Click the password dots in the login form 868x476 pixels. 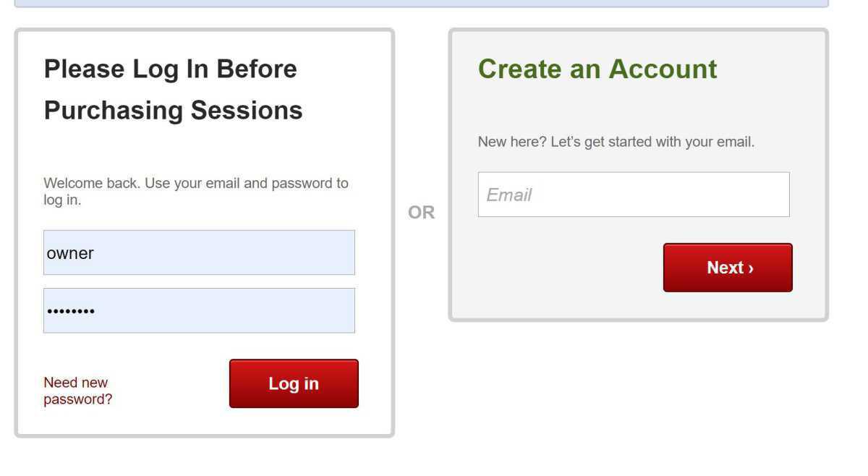(x=71, y=311)
